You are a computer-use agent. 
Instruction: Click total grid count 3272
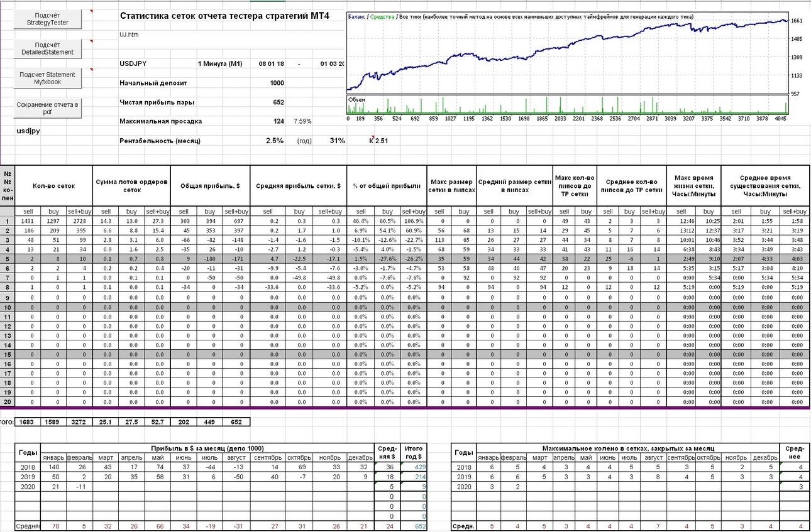tap(80, 422)
